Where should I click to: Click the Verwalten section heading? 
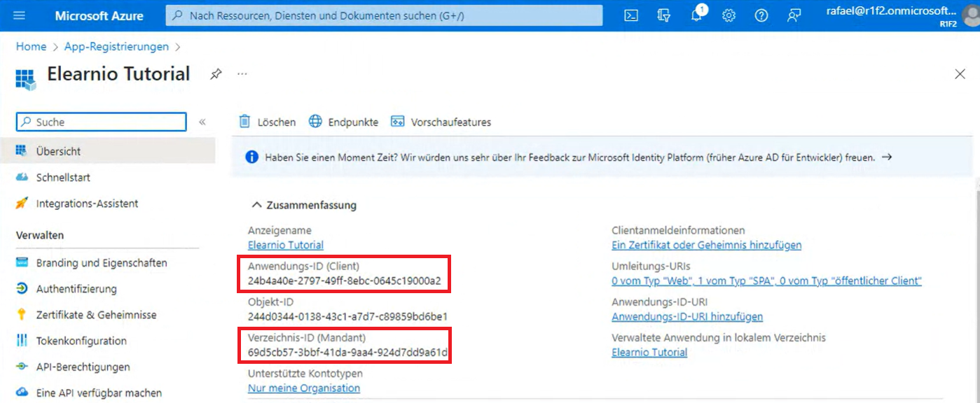point(40,235)
